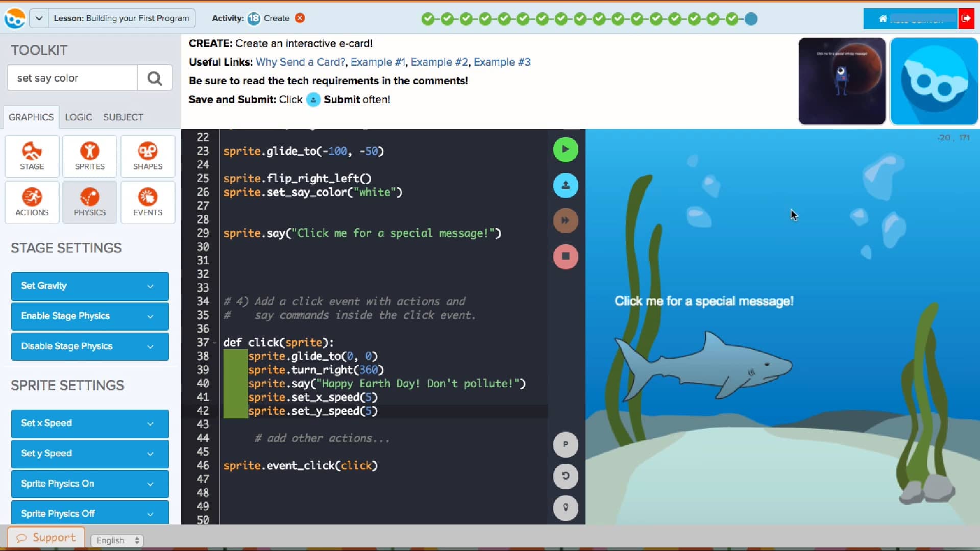Select the Shapes toolkit icon
980x551 pixels.
pos(148,156)
